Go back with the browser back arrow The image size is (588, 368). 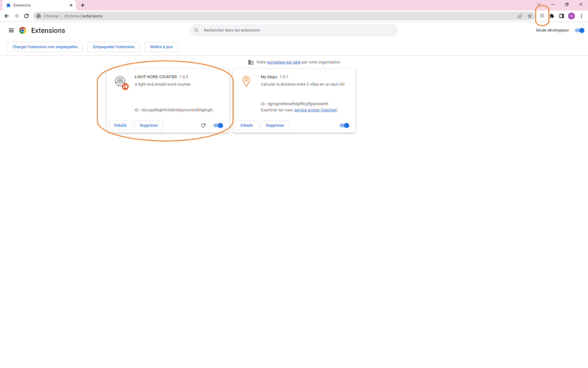pos(6,16)
